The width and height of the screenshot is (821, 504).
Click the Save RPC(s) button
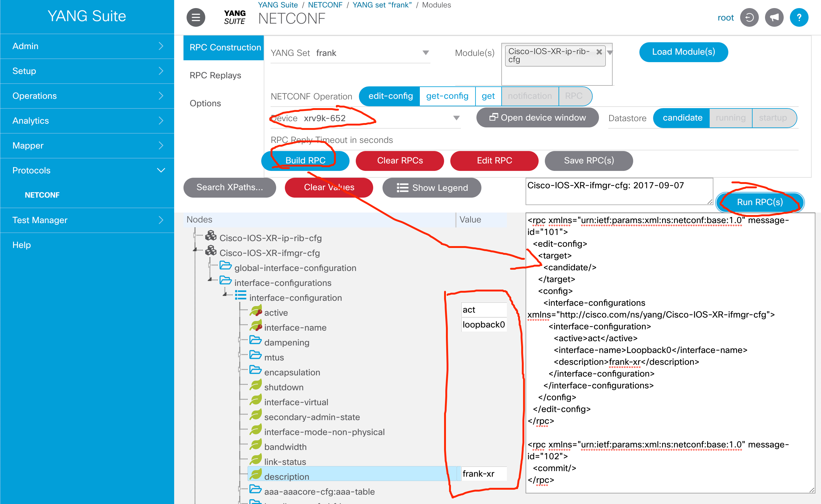pos(588,161)
